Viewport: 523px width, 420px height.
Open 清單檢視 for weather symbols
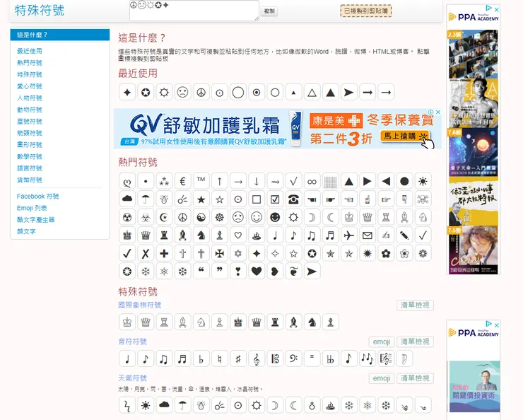click(415, 378)
